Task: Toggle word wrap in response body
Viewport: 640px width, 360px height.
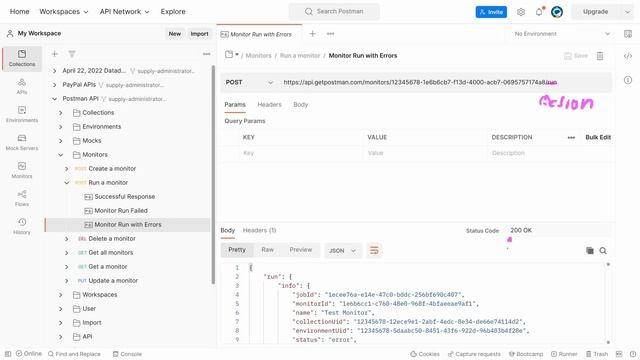Action: click(x=374, y=250)
